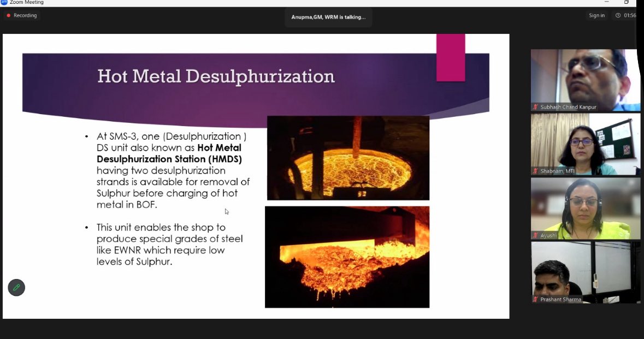
Task: Select Prashant Sharma's video tile
Action: [x=585, y=272]
